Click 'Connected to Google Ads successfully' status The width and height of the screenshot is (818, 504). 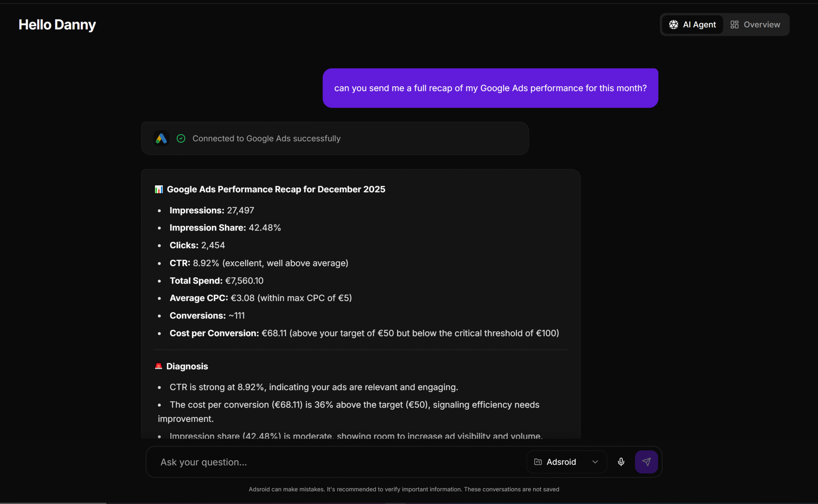(266, 138)
